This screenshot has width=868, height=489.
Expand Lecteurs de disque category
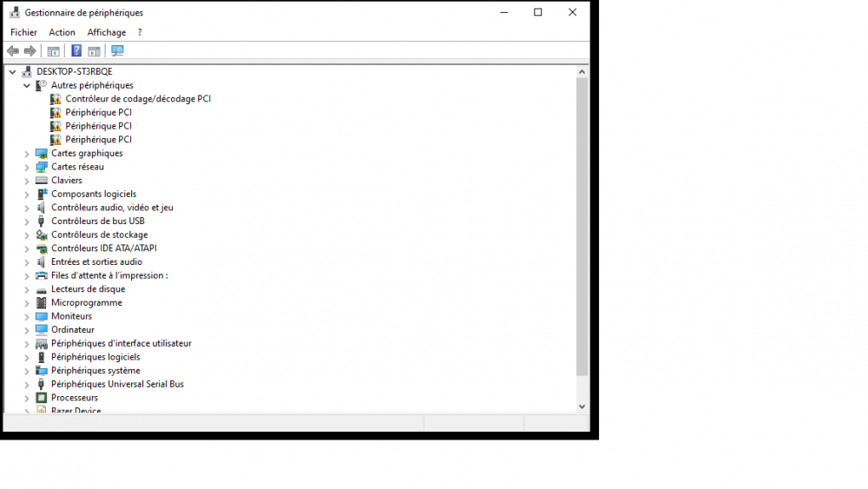(x=27, y=289)
